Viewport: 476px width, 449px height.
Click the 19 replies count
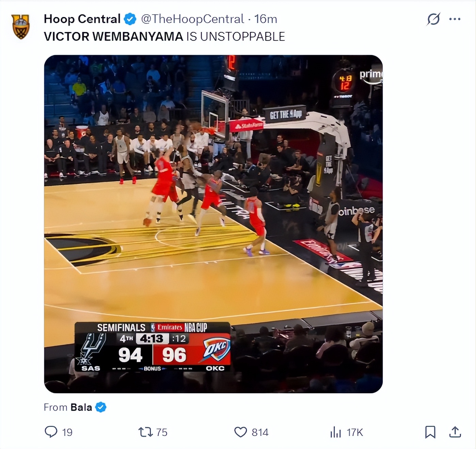point(67,432)
